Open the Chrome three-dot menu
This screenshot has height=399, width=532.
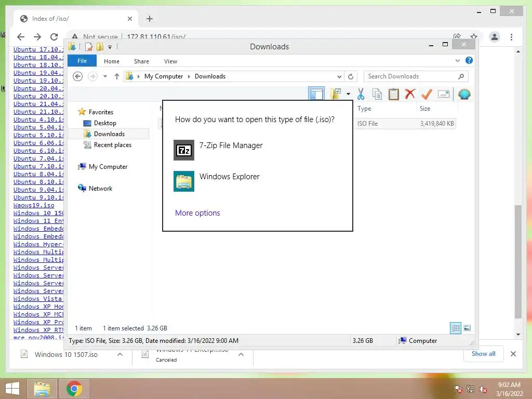[511, 37]
